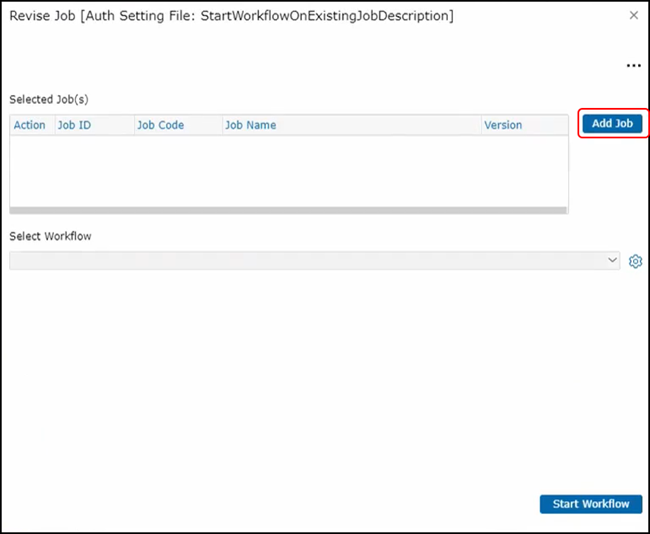This screenshot has width=650, height=534.
Task: Click the Version column header
Action: pos(503,125)
